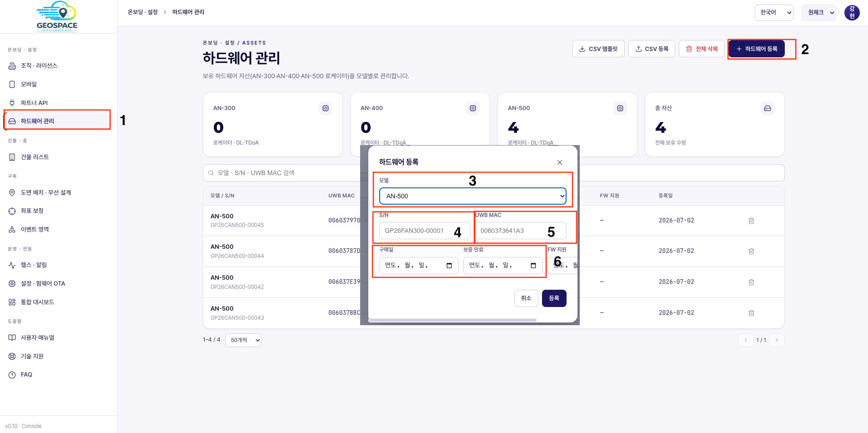Click the 모델 / S/N column header

point(222,196)
